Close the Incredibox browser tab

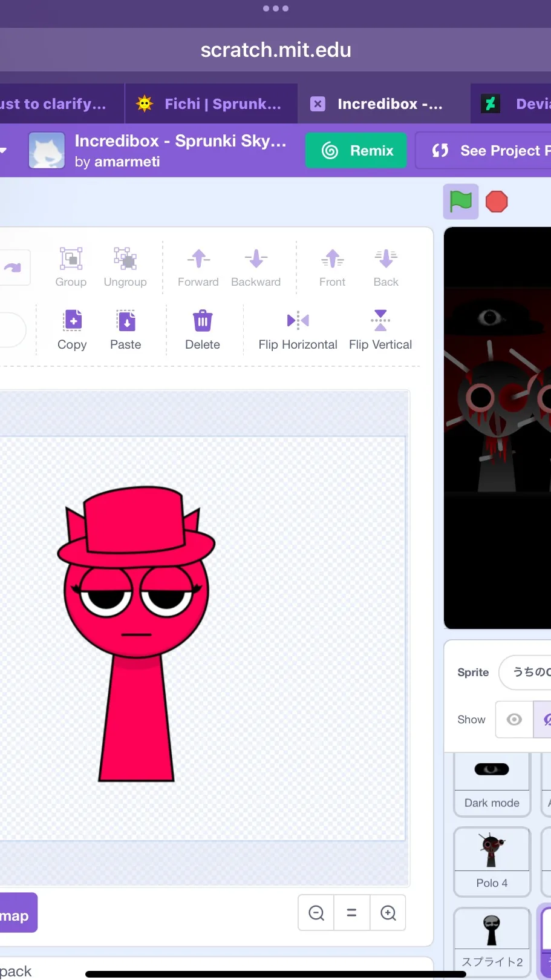coord(318,104)
